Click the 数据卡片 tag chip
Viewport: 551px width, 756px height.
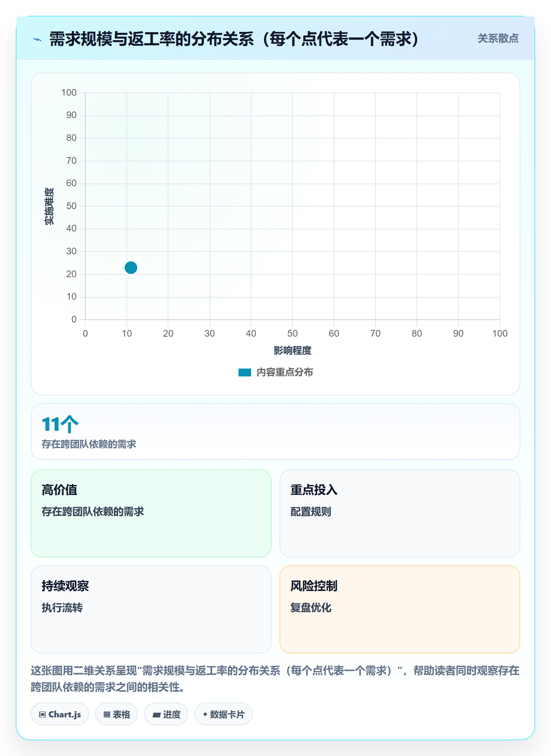click(x=224, y=714)
